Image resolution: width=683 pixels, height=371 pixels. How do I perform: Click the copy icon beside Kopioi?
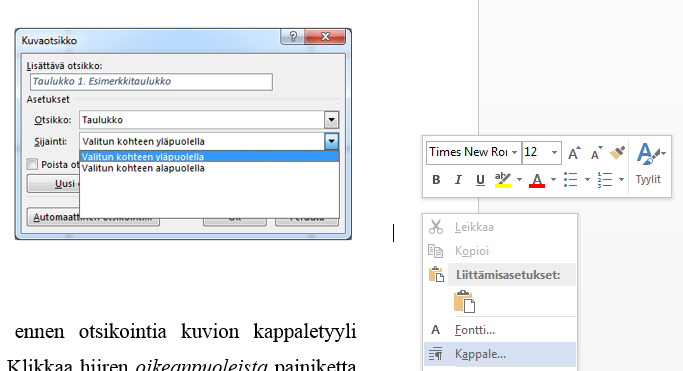pos(436,251)
